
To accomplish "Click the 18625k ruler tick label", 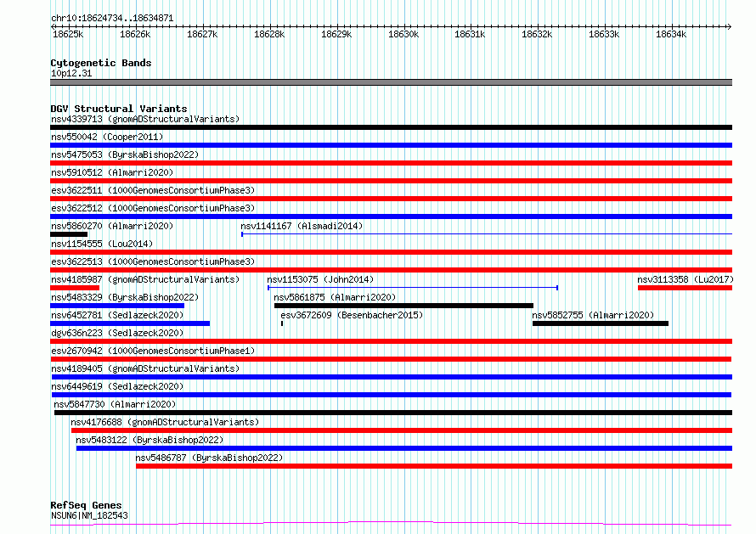I will coord(68,34).
